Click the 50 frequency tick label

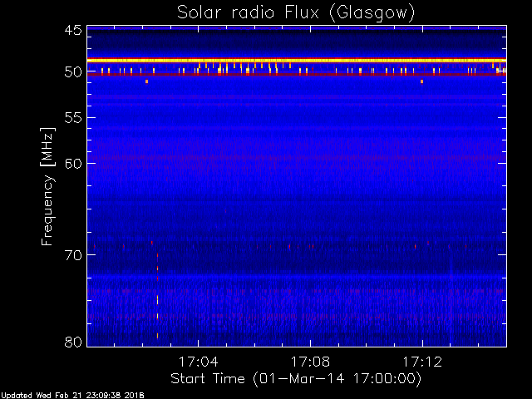coord(73,72)
